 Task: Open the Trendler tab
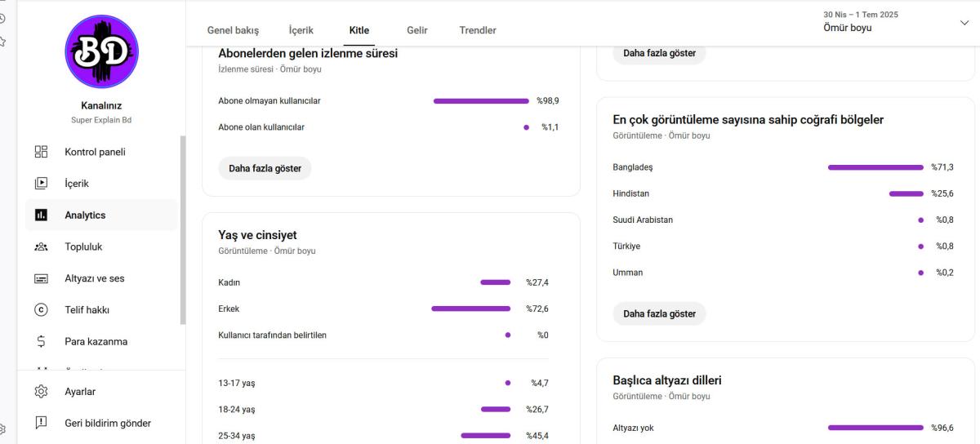[x=478, y=30]
